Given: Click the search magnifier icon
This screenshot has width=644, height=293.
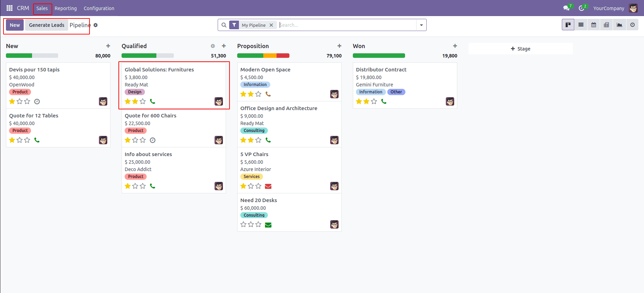Looking at the screenshot, I should tap(224, 25).
